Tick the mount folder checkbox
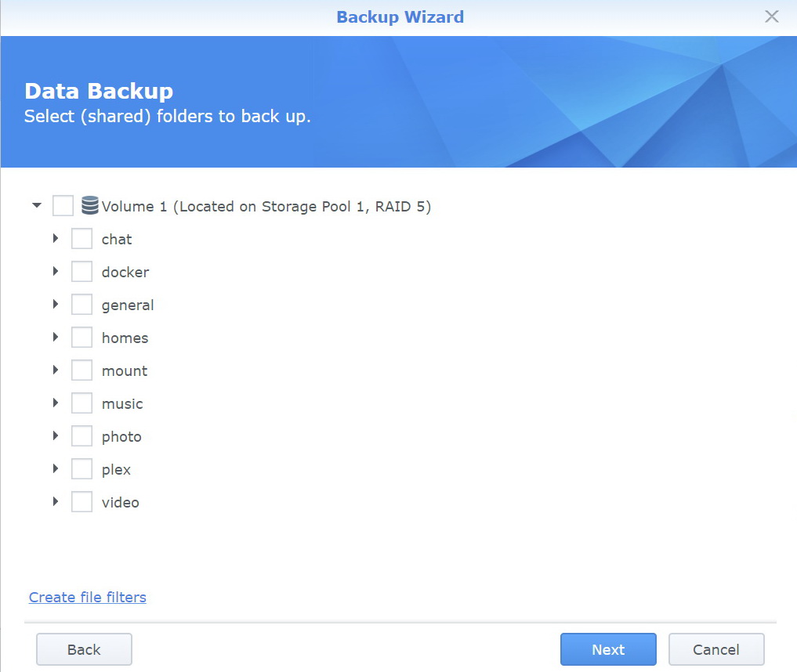This screenshot has width=797, height=672. tap(82, 370)
